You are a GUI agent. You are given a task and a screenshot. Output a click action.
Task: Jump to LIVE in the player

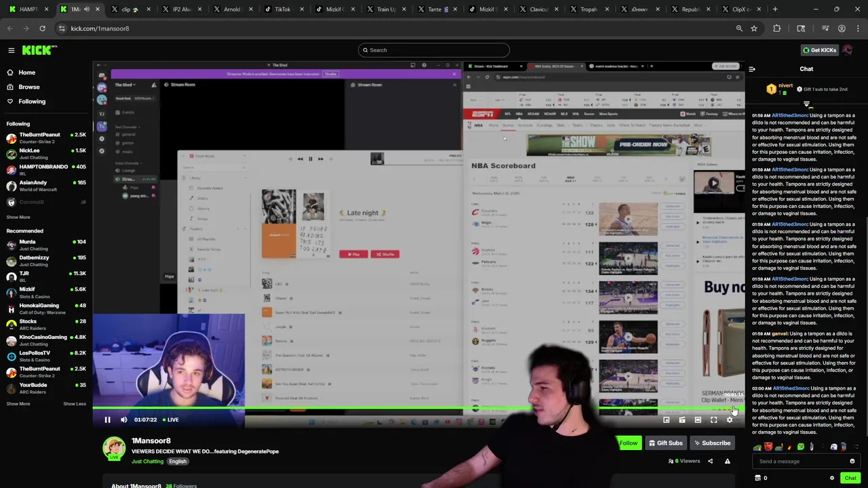170,420
